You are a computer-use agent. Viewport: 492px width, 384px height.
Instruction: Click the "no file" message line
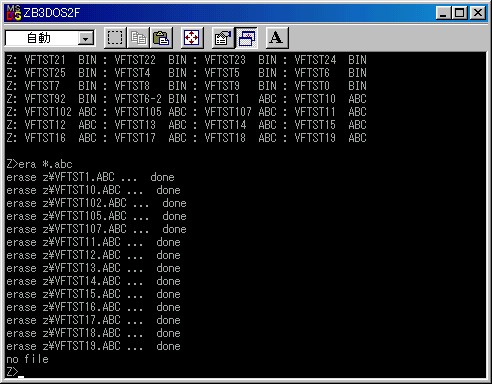tap(27, 359)
